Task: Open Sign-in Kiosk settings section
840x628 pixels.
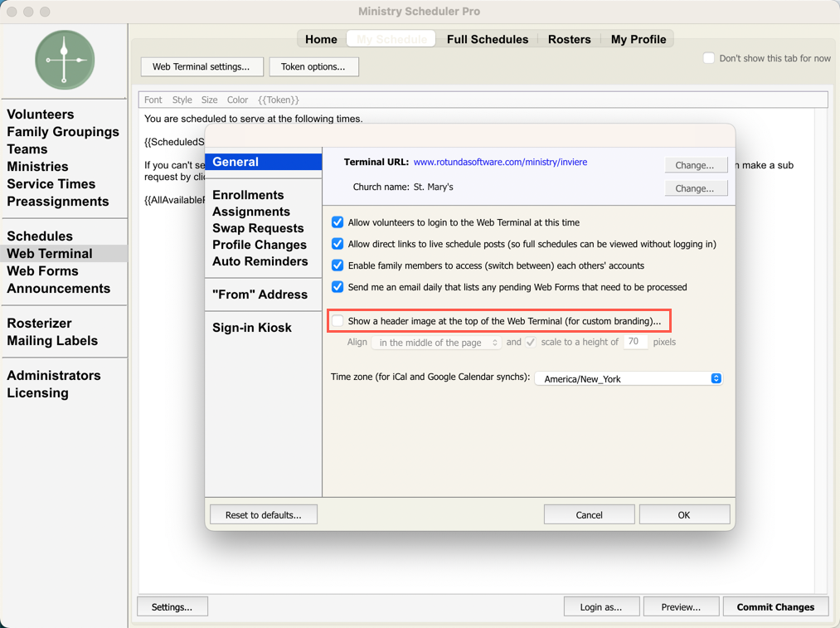Action: 252,328
